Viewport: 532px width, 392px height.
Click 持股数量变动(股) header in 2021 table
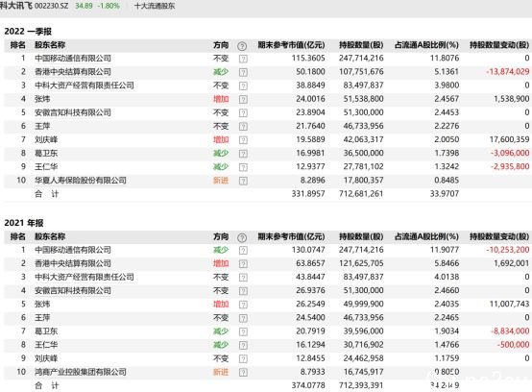499,236
